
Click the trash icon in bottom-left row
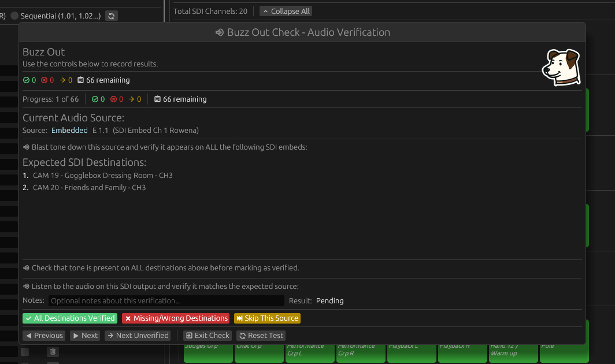point(53,352)
